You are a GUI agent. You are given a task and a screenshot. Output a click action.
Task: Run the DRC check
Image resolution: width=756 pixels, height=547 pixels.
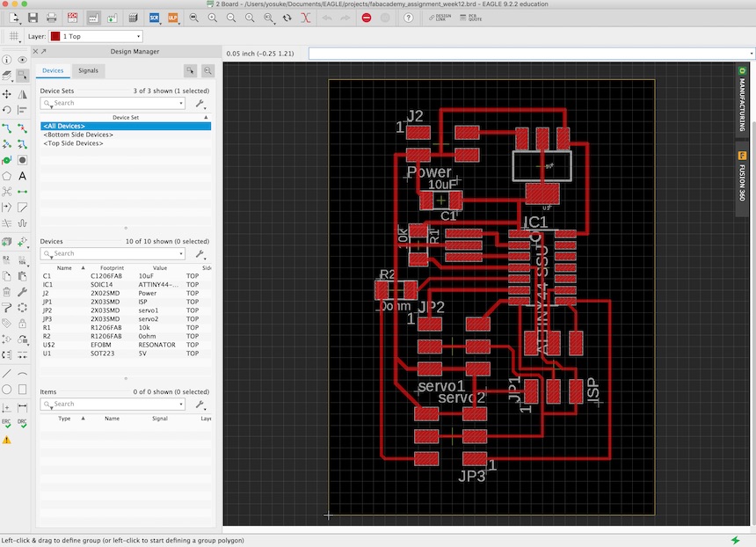coord(23,424)
